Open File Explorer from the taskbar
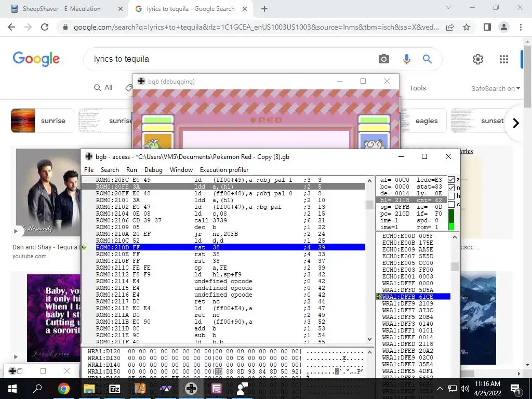This screenshot has height=399, width=532. click(89, 389)
